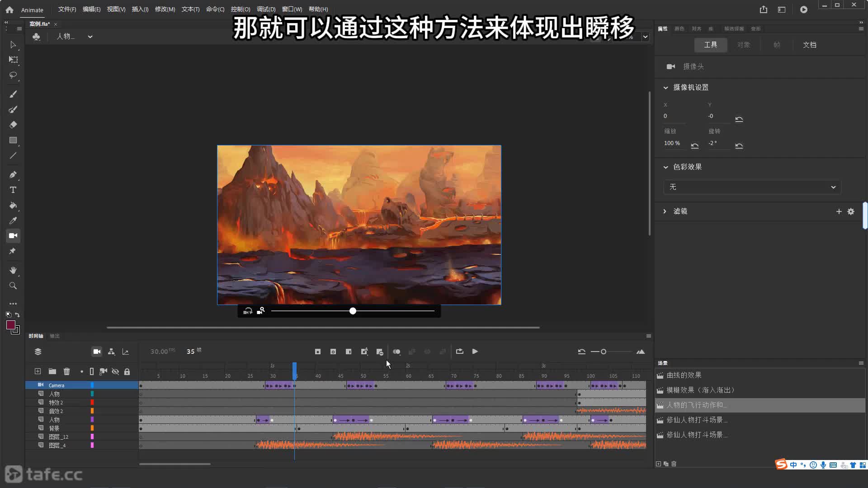Select the Hand tool

pos(13,270)
